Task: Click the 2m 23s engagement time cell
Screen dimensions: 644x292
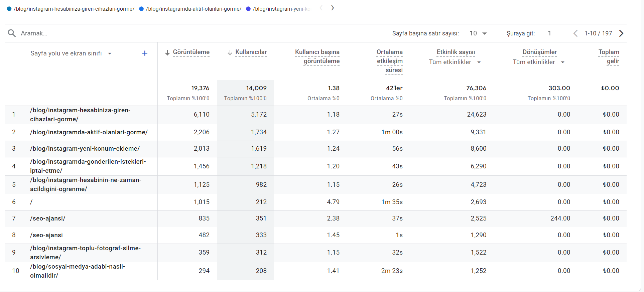Action: pos(392,271)
